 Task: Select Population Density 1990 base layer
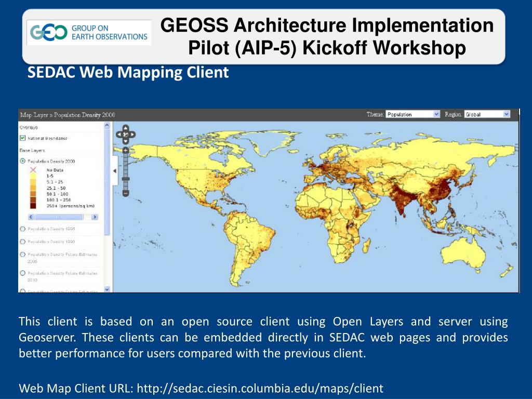click(x=23, y=241)
